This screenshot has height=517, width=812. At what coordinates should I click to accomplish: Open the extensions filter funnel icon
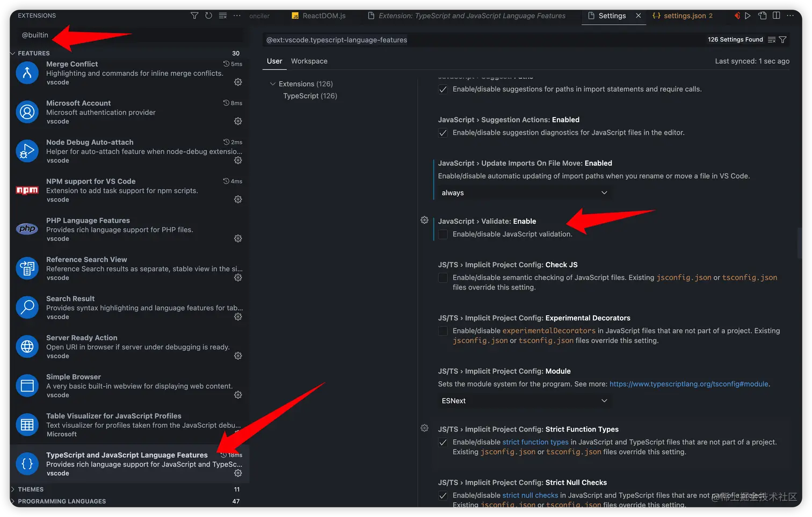point(194,16)
